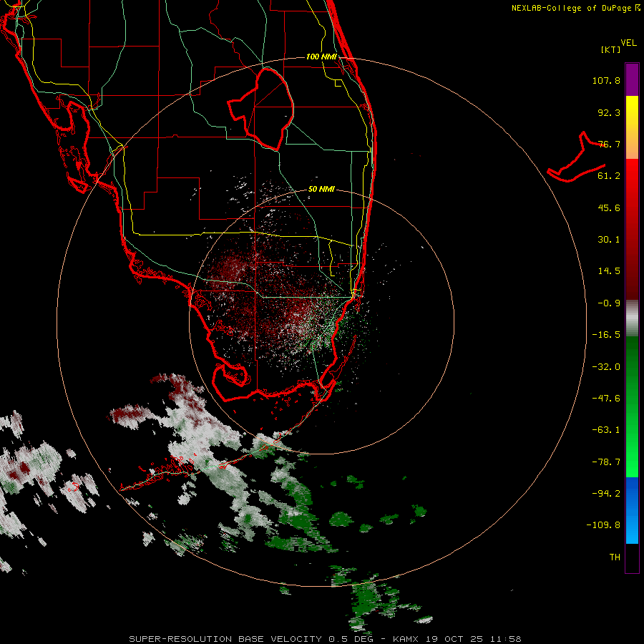The height and width of the screenshot is (644, 644).
Task: Select the 76.7 legend value
Action: point(609,144)
